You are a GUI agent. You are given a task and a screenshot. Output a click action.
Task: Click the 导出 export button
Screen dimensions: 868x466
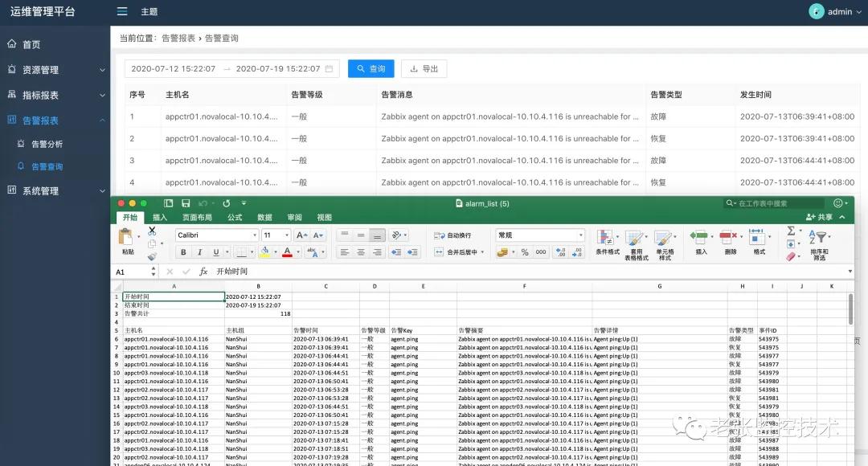click(424, 68)
